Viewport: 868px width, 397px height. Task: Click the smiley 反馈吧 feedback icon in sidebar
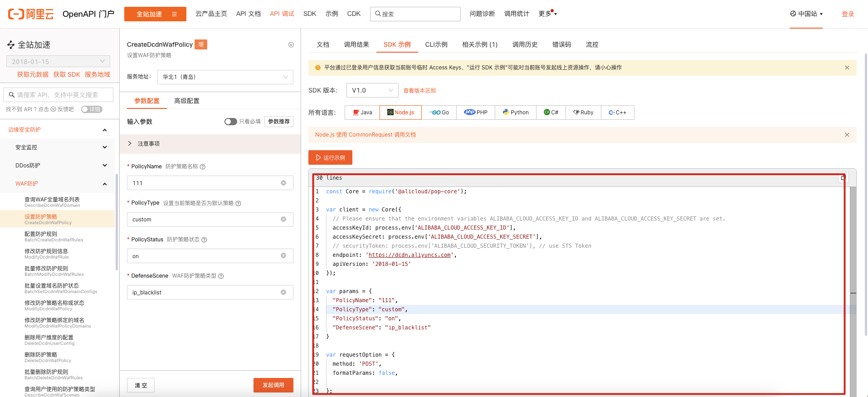(x=53, y=109)
